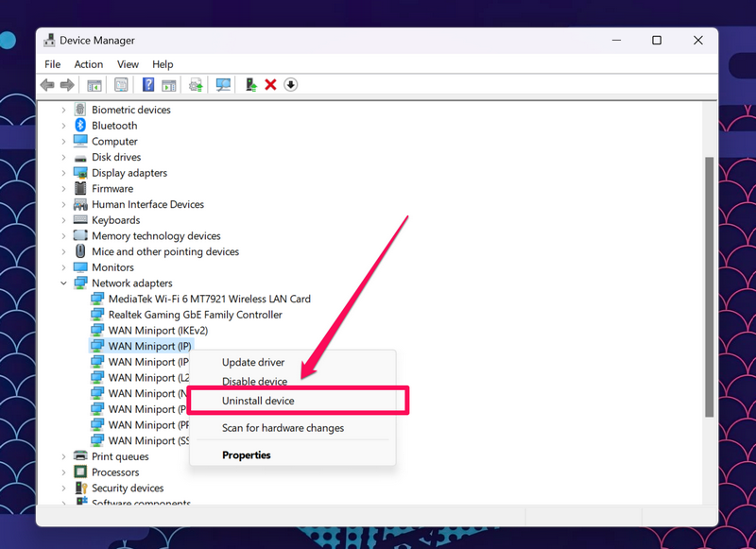Select Uninstall device from context menu
Viewport: 756px width, 549px height.
click(x=258, y=401)
